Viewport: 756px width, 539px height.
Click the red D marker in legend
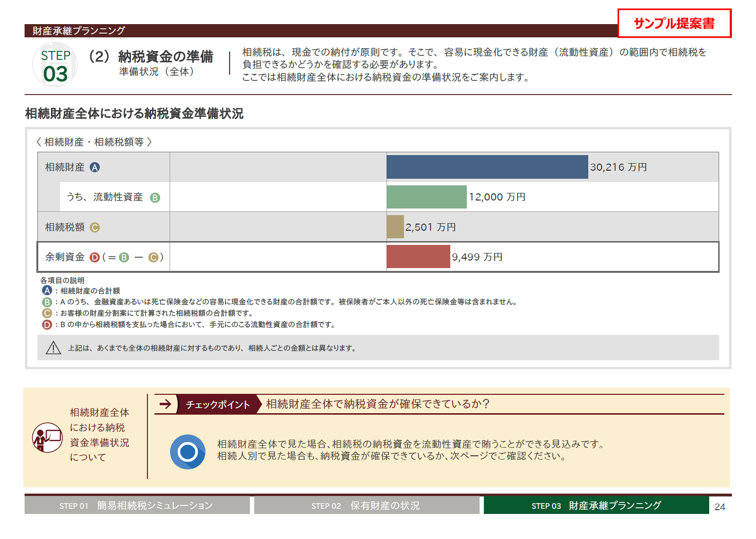pyautogui.click(x=47, y=325)
